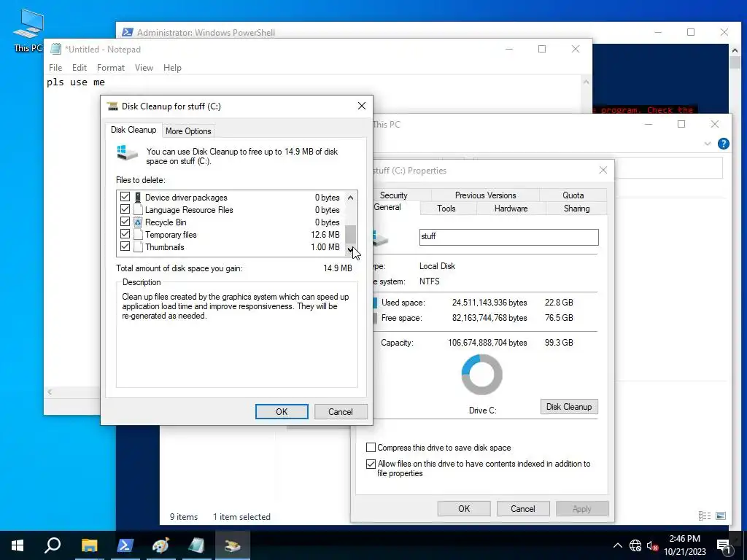
Task: Click the muted volume tray icon
Action: [x=652, y=545]
